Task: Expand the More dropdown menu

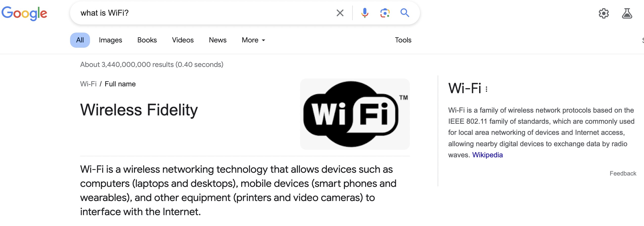Action: pos(253,40)
